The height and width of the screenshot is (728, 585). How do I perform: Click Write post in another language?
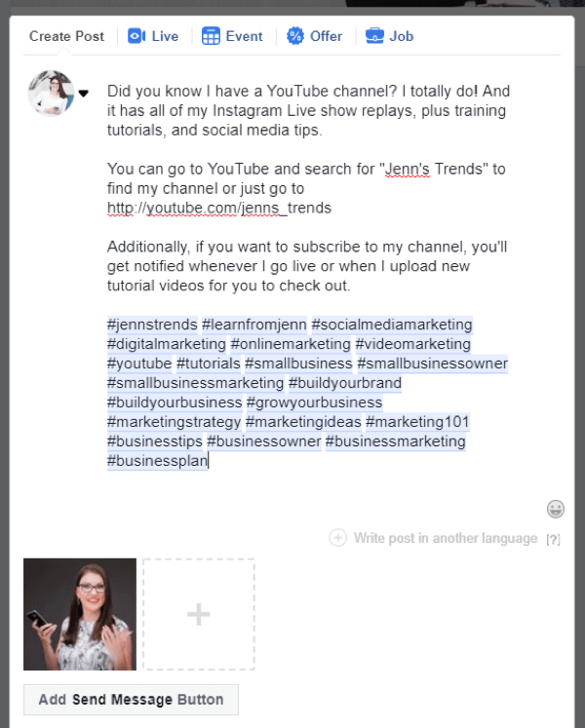point(446,538)
